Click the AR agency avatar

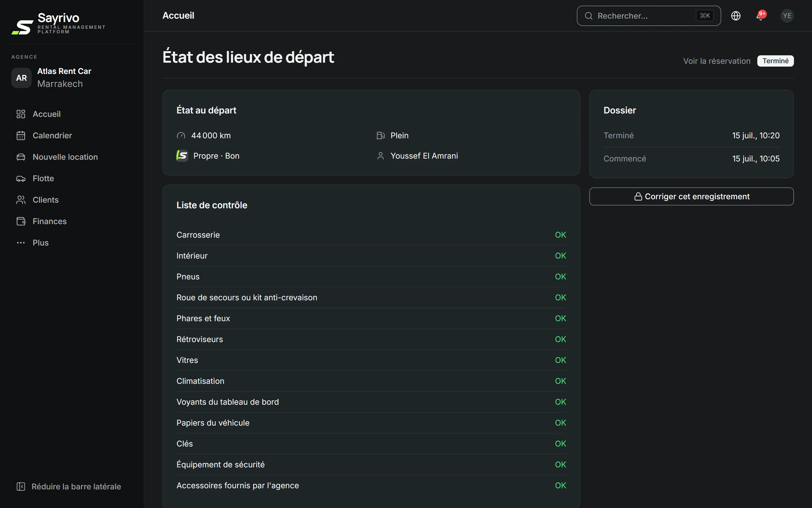(x=21, y=78)
